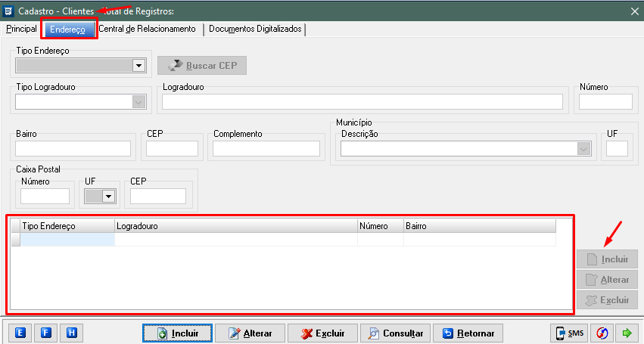644x344 pixels.
Task: Click the Logradouro text field
Action: pos(362,102)
